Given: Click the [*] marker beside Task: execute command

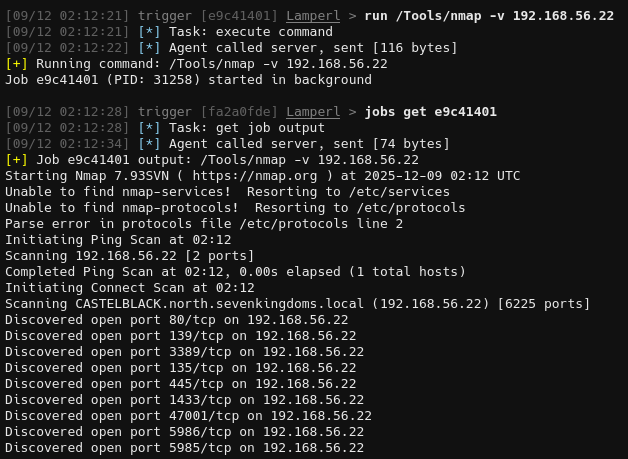Looking at the screenshot, I should tap(148, 32).
